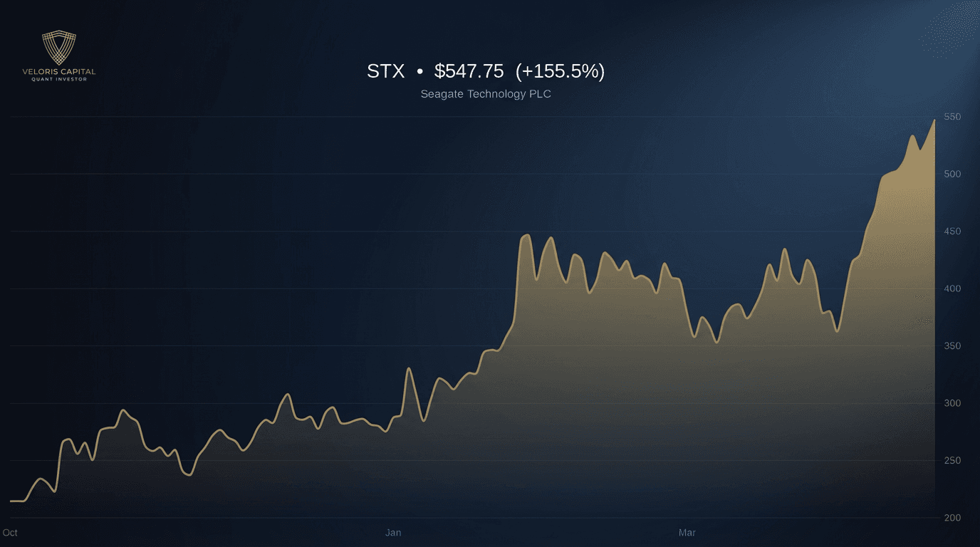Click the late-January peak around 445
Image resolution: width=980 pixels, height=547 pixels.
point(526,235)
